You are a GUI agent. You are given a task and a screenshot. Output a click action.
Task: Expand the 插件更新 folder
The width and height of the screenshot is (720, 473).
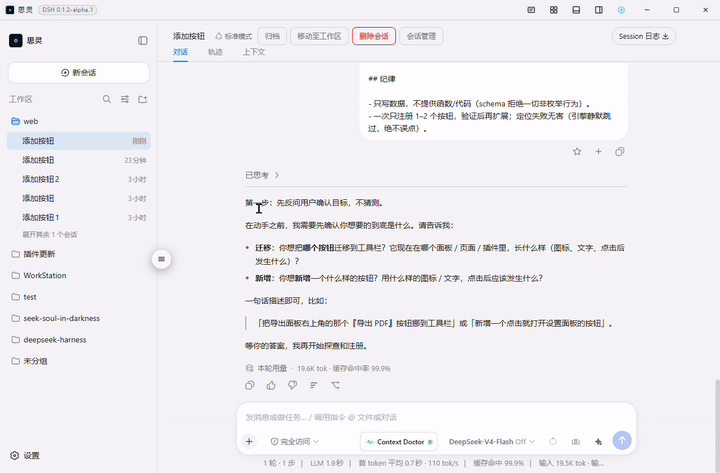(79, 254)
